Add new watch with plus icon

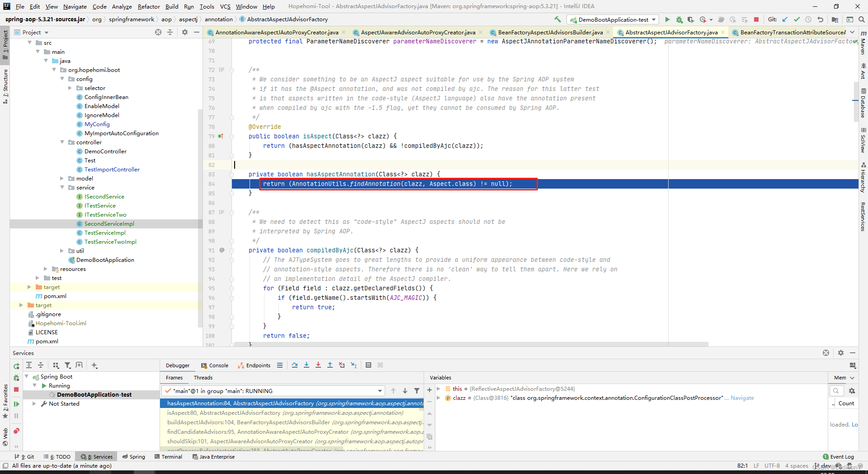pyautogui.click(x=429, y=390)
